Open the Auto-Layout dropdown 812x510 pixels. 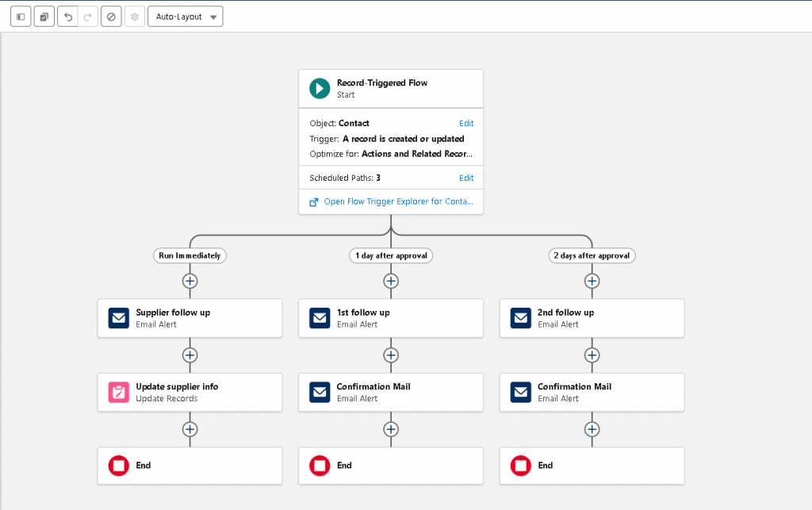(186, 17)
